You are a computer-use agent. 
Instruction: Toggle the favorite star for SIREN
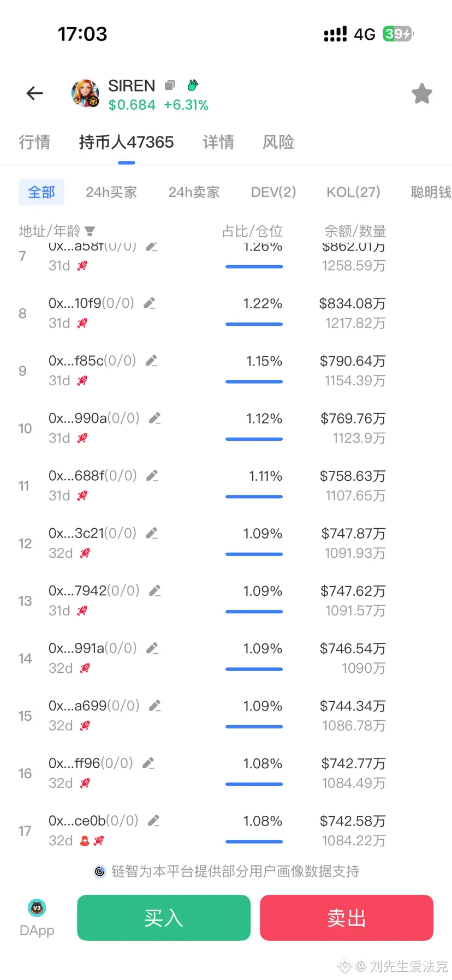tap(421, 93)
